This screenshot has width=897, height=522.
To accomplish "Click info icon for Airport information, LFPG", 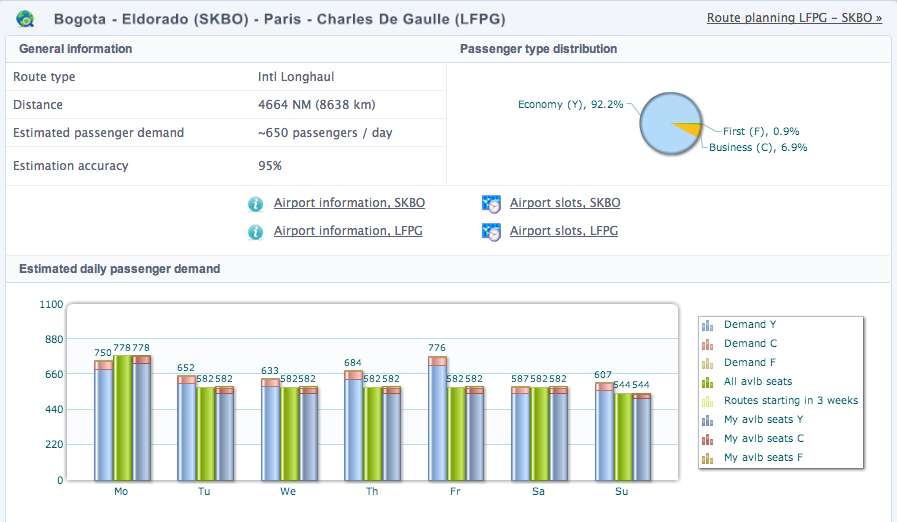I will click(256, 232).
